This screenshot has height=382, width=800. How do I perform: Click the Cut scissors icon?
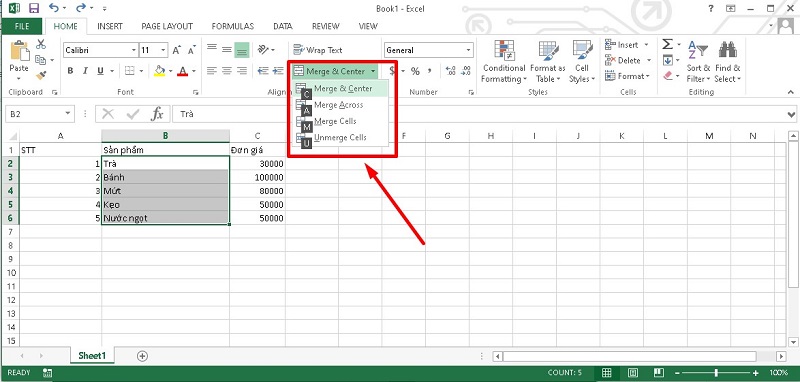[x=41, y=44]
